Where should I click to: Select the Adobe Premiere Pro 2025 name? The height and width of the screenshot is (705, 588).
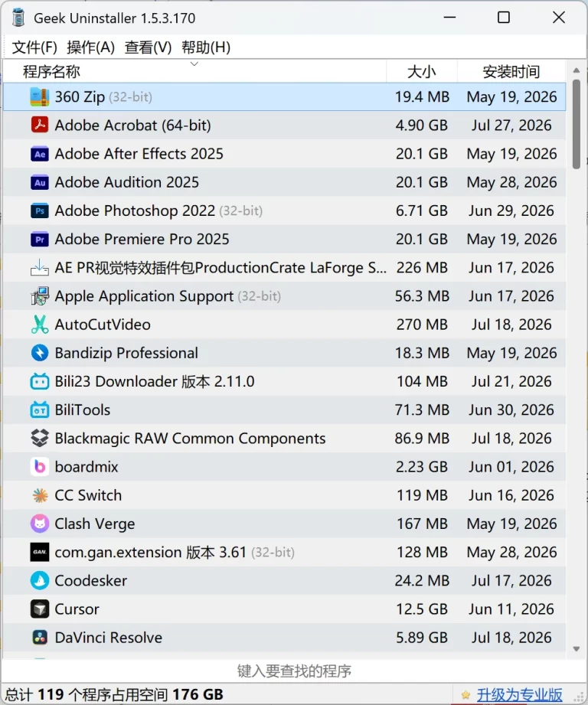tap(142, 239)
